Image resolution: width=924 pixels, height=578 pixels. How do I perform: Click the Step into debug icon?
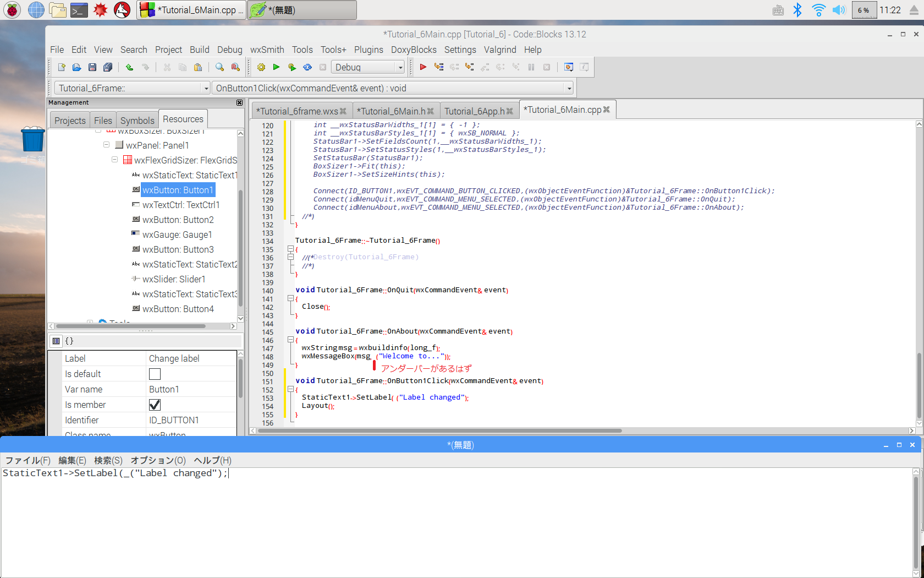point(469,67)
